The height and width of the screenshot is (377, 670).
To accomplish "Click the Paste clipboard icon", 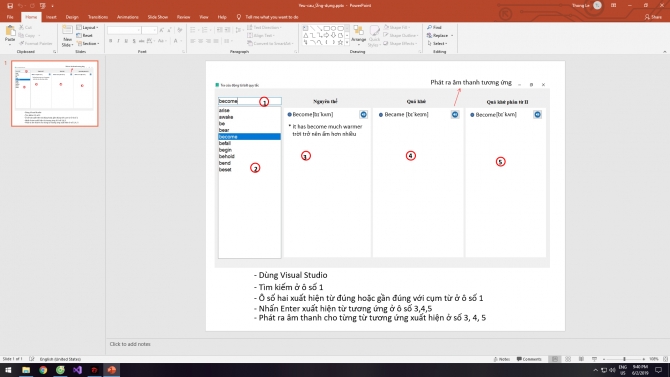I will click(10, 31).
